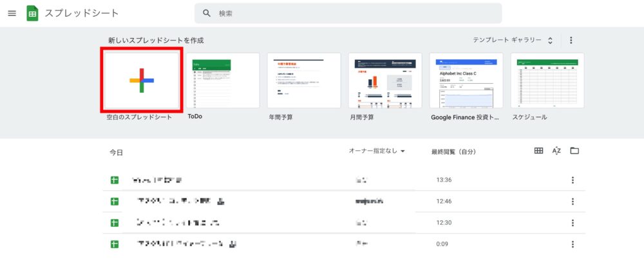Open the 月間予算 template thumbnail
Image resolution: width=644 pixels, height=261 pixels.
pos(385,80)
